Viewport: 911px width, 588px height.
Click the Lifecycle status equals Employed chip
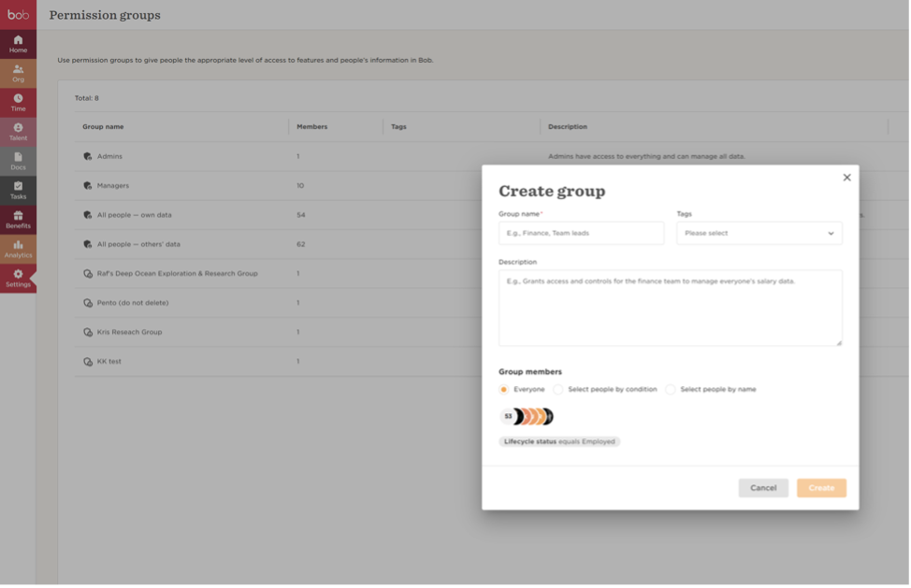(x=559, y=441)
